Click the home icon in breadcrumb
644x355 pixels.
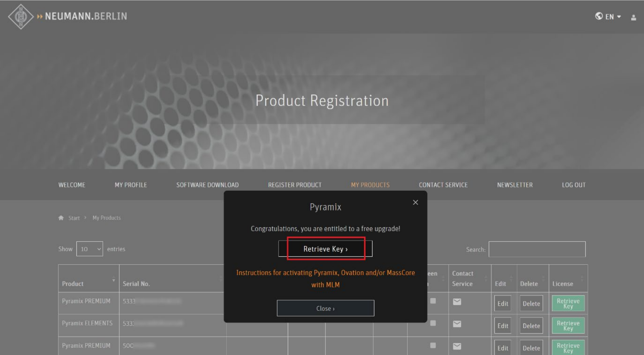(61, 218)
